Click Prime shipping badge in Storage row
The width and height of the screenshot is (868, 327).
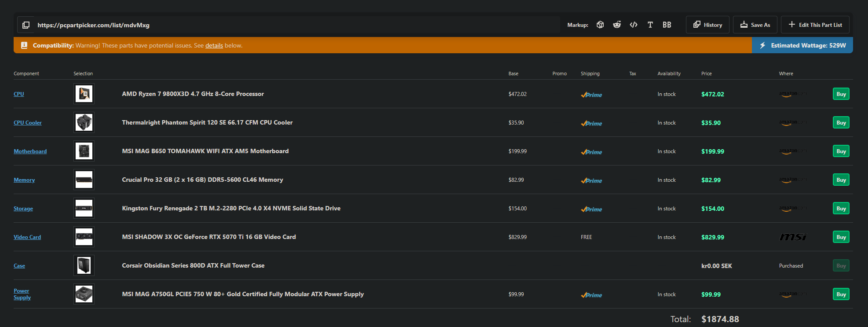[591, 209]
